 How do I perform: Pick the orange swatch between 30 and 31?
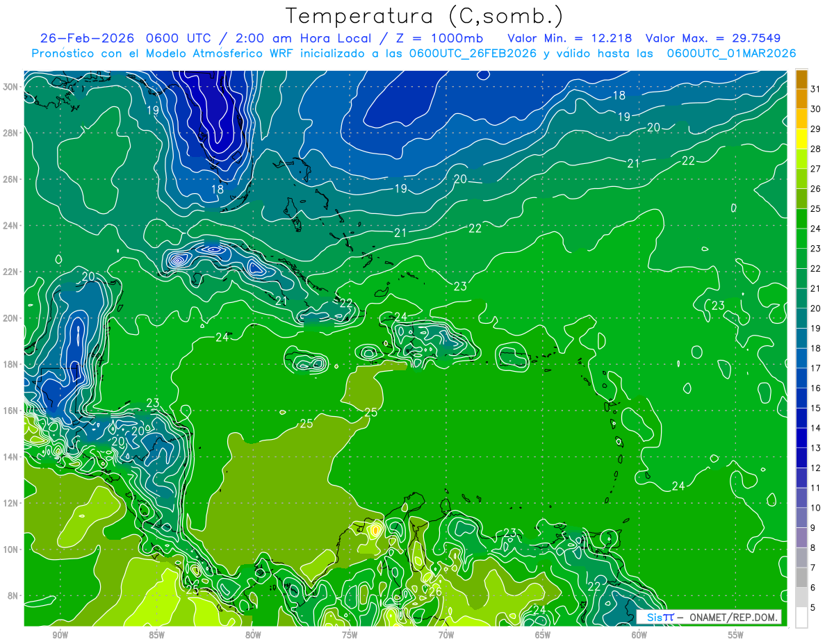(801, 99)
